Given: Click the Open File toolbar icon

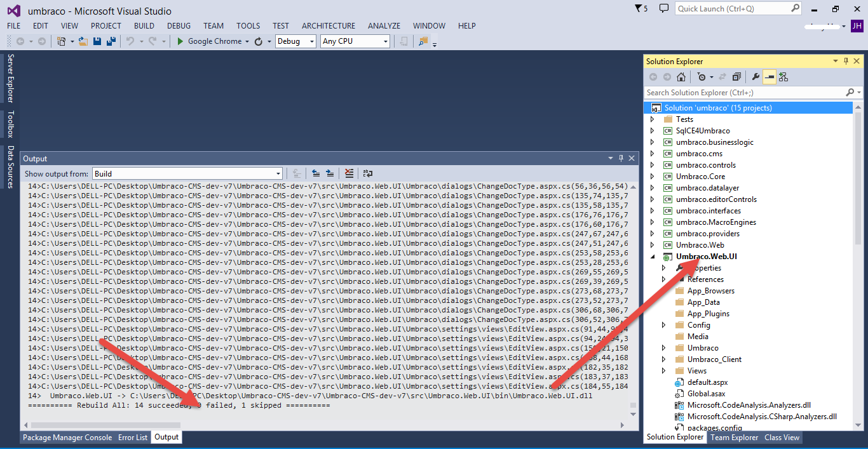Looking at the screenshot, I should 83,41.
